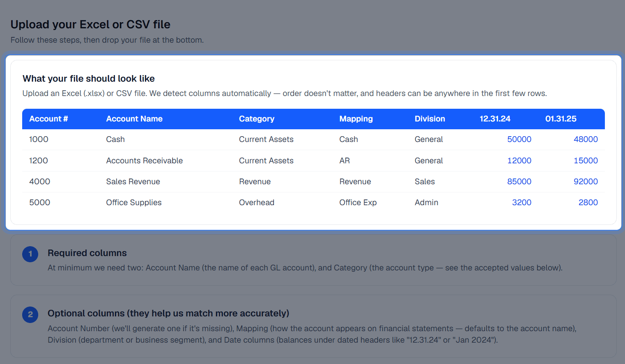The image size is (625, 364).
Task: Click the Required columns heading
Action: (87, 253)
